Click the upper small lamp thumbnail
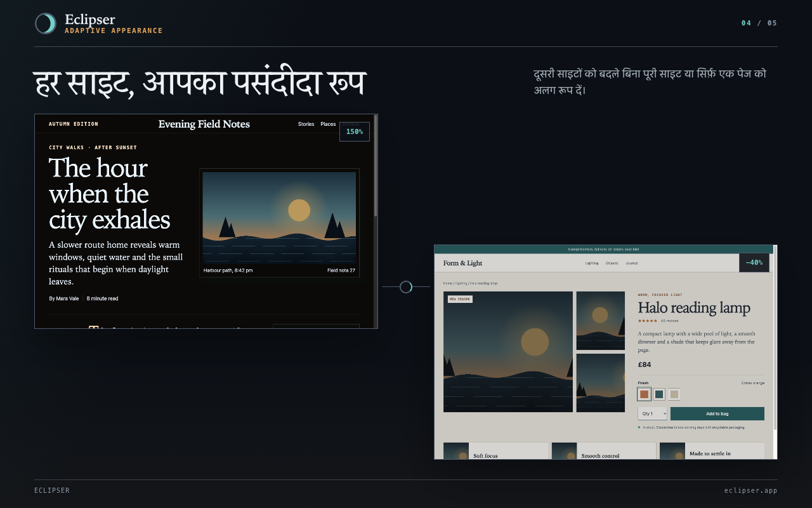Viewport: 812px width, 508px height. [600, 321]
